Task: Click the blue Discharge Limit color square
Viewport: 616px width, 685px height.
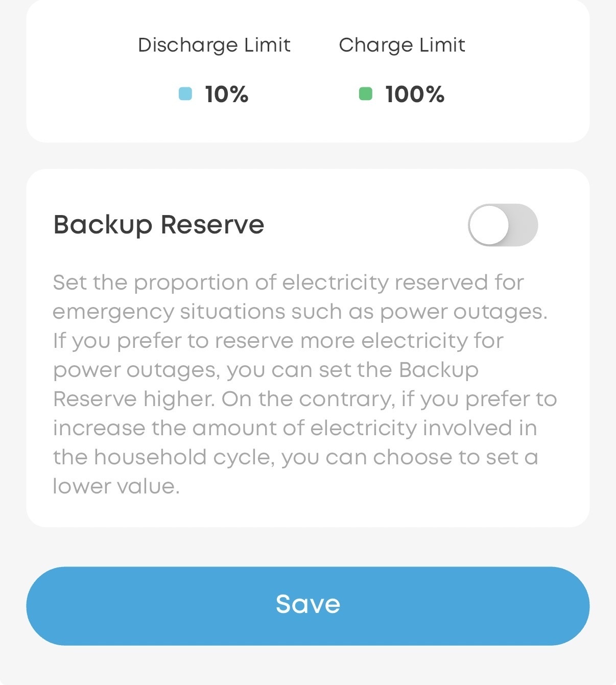Action: tap(185, 94)
